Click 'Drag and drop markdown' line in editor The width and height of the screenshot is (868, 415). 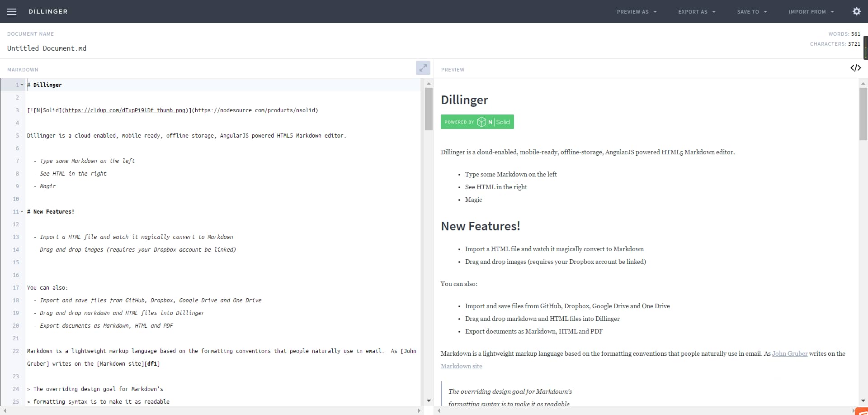(x=119, y=313)
